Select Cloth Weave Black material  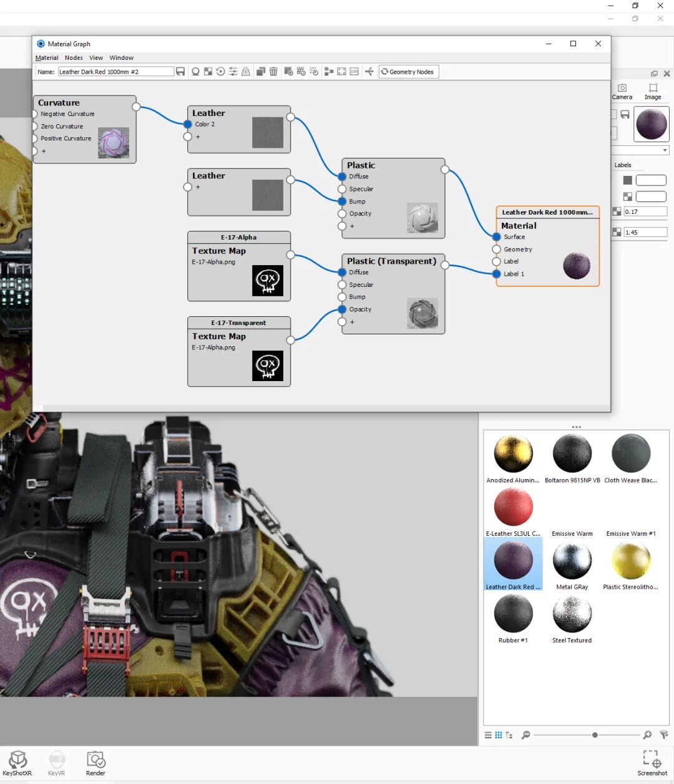tap(631, 453)
